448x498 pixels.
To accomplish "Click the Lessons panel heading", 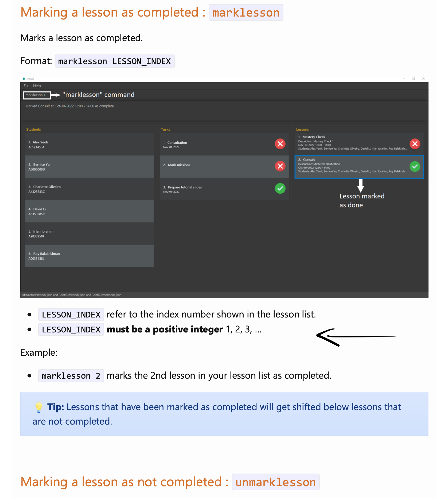I will click(x=302, y=130).
